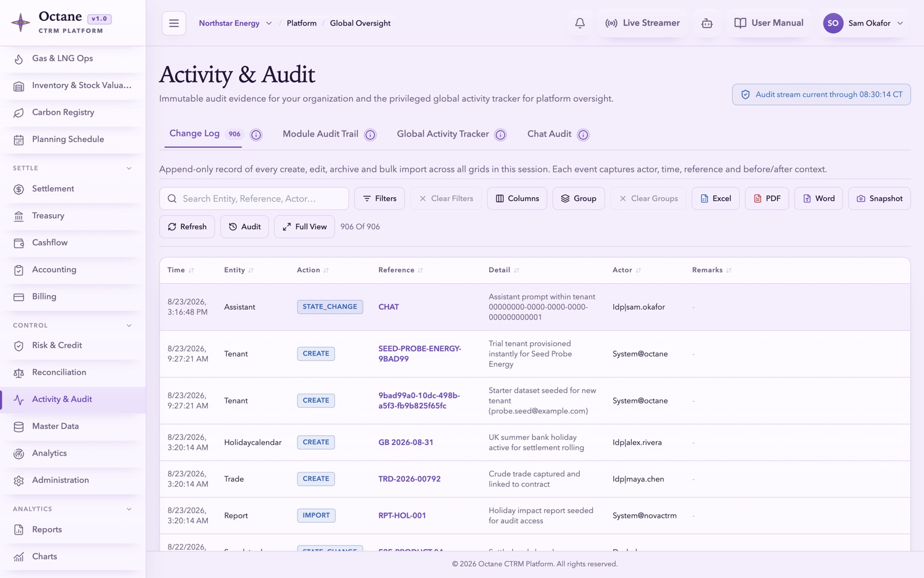Click the Octane star logo
The width and height of the screenshot is (924, 578).
(x=21, y=23)
